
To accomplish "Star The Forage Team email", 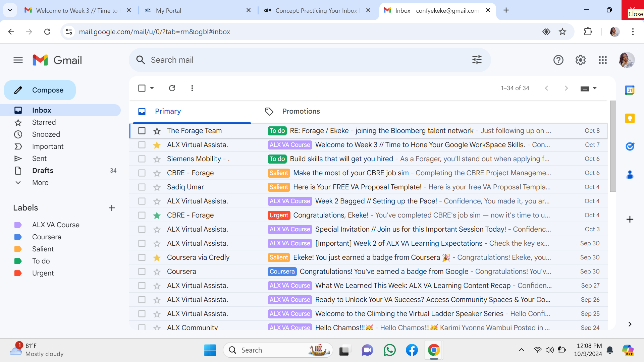I will pos(157,131).
